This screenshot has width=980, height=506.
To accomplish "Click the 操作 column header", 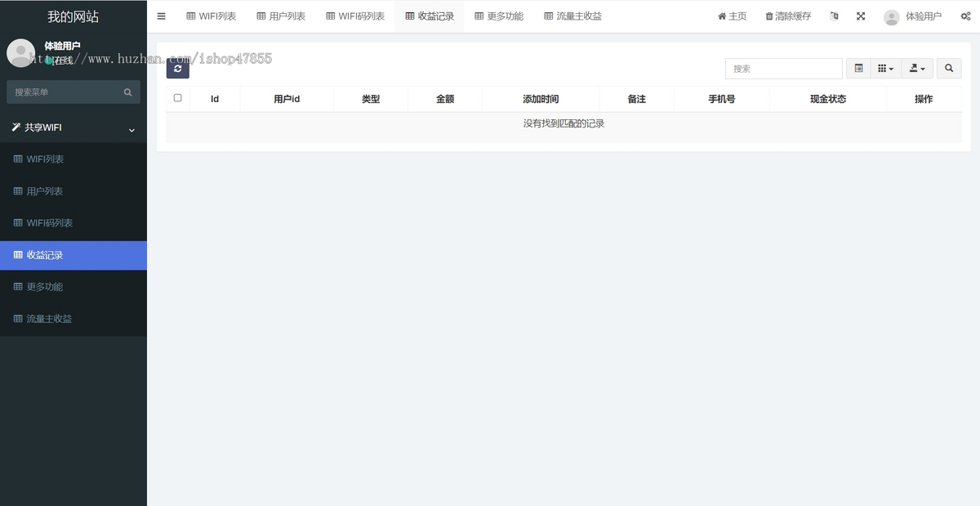I will point(924,99).
